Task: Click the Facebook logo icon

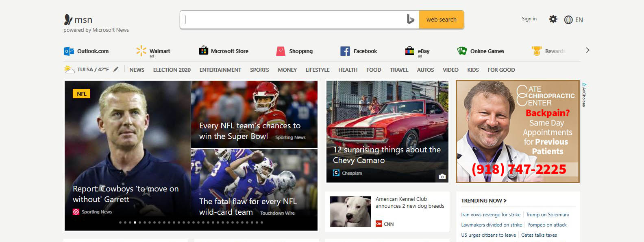Action: click(x=345, y=51)
